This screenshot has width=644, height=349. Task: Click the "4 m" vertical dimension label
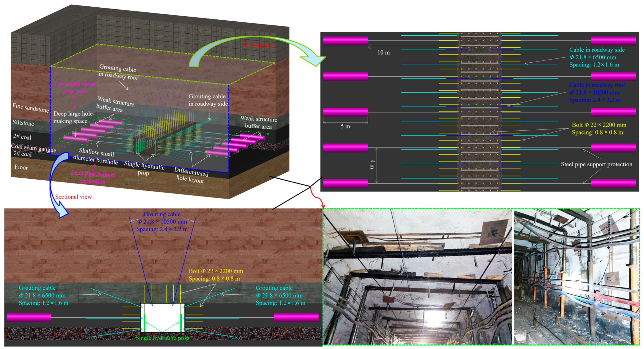(x=372, y=164)
